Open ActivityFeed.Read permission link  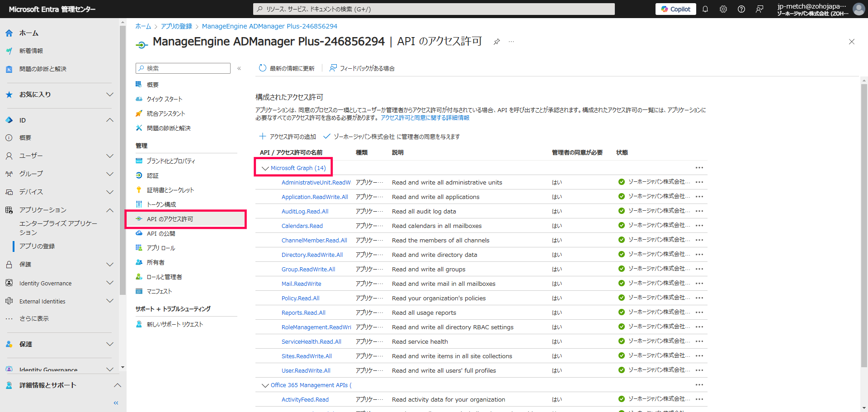pos(305,400)
